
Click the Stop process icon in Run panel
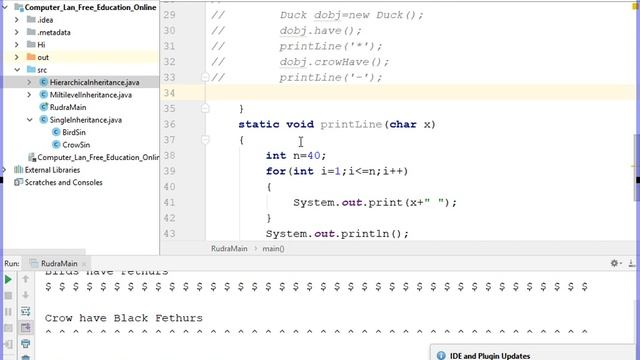tap(8, 296)
